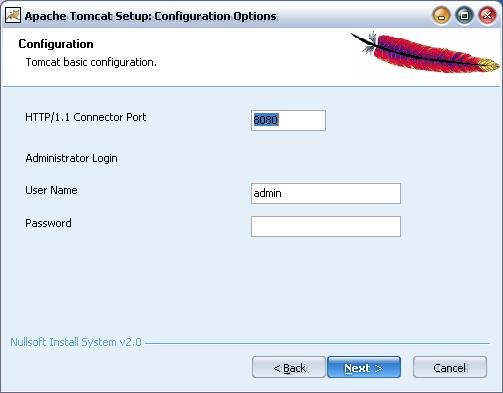Click the highlighted 8080 port value
The image size is (503, 393).
coord(266,120)
